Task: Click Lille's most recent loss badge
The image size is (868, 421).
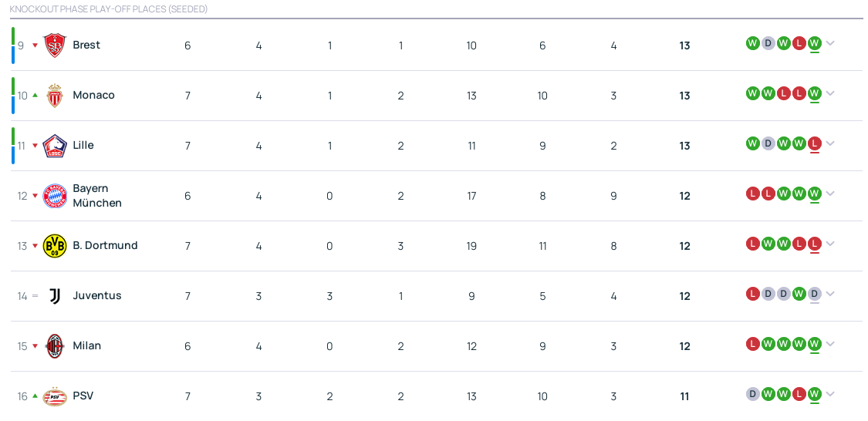Action: pos(814,143)
